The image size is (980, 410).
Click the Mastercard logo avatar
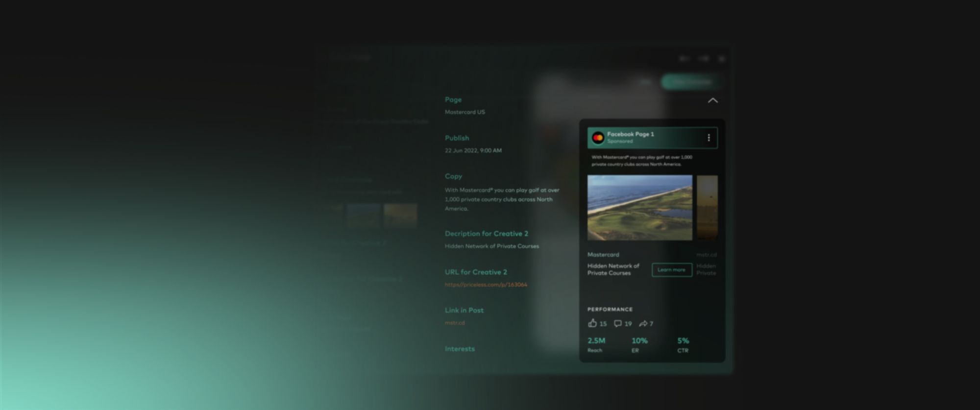click(x=598, y=138)
